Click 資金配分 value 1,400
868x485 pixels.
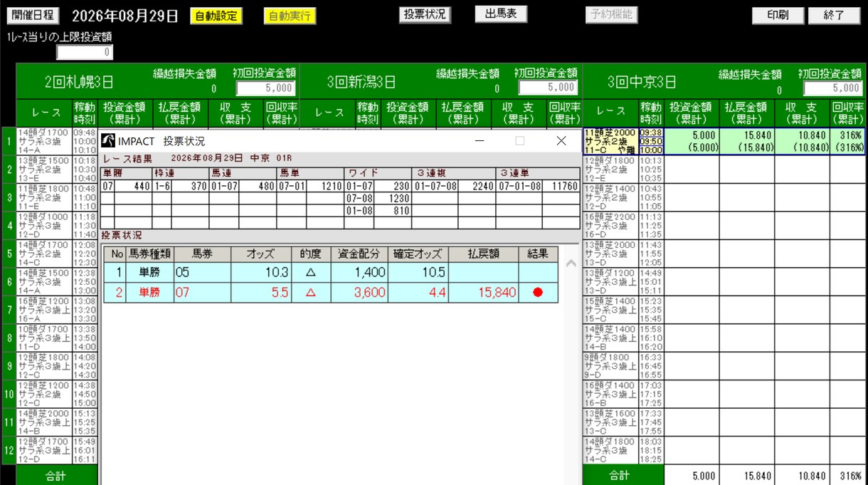[x=369, y=273]
